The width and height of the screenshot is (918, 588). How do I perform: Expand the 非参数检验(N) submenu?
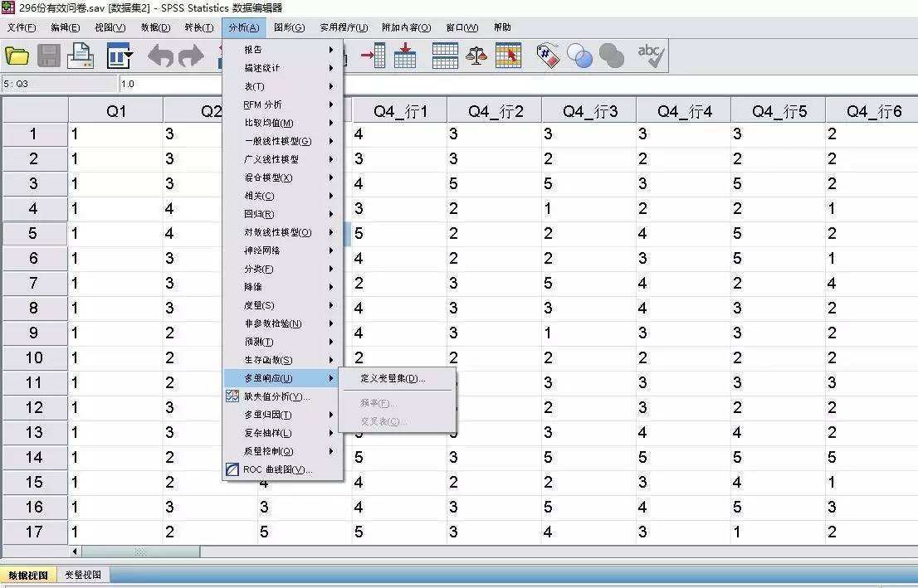coord(282,323)
